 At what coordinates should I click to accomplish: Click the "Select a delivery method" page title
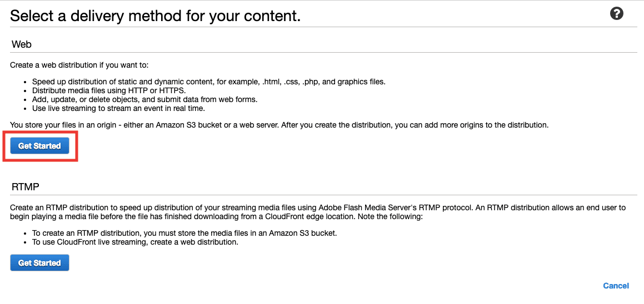(x=155, y=16)
